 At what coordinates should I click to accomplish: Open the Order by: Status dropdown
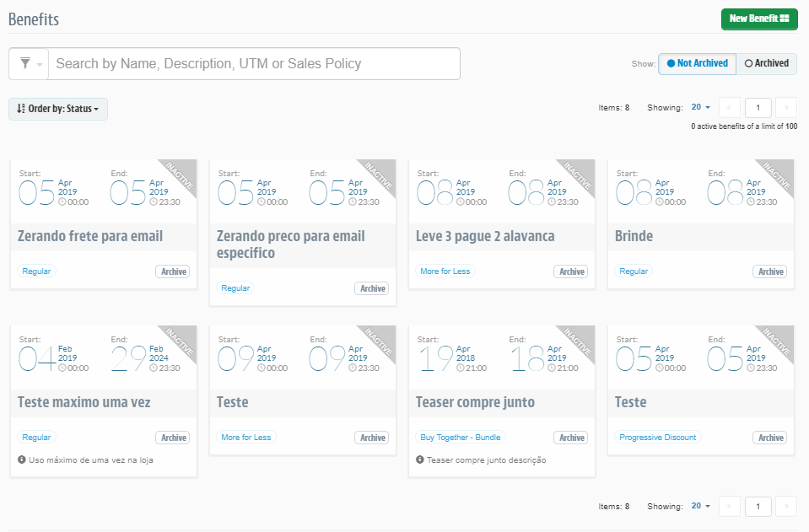(x=57, y=109)
